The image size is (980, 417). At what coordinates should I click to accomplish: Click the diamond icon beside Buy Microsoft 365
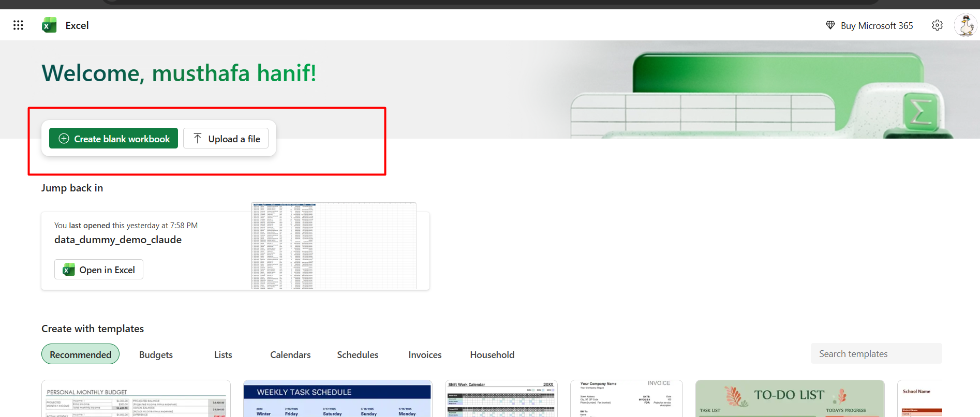830,25
